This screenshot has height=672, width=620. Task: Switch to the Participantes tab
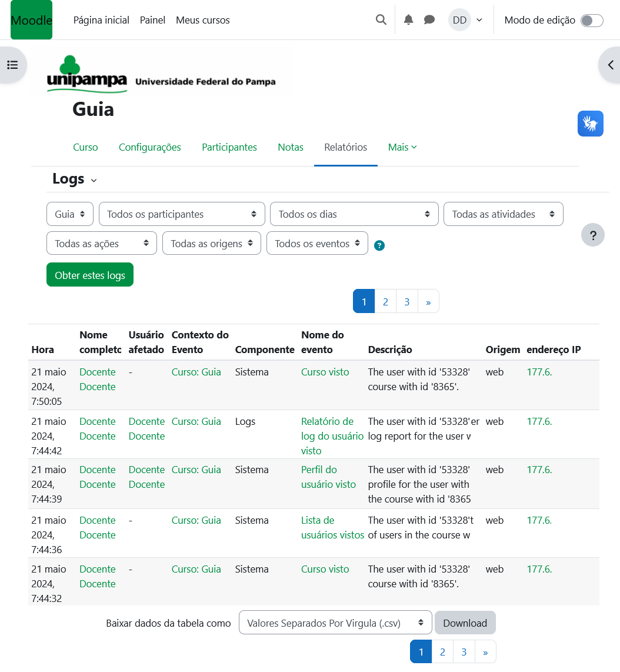click(x=229, y=147)
